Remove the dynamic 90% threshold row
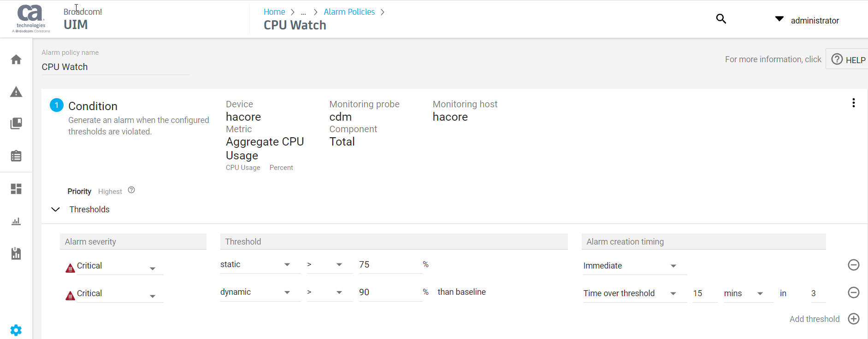The width and height of the screenshot is (868, 339). [x=854, y=292]
